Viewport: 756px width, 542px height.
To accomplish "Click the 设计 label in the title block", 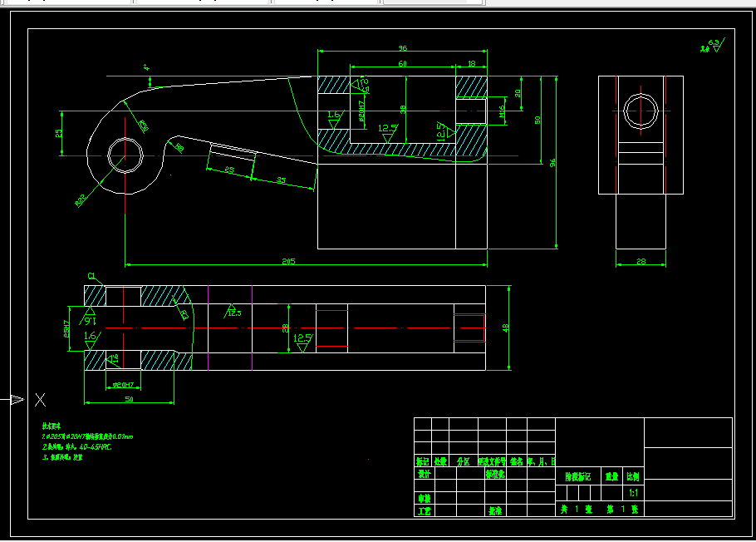I will pos(425,474).
